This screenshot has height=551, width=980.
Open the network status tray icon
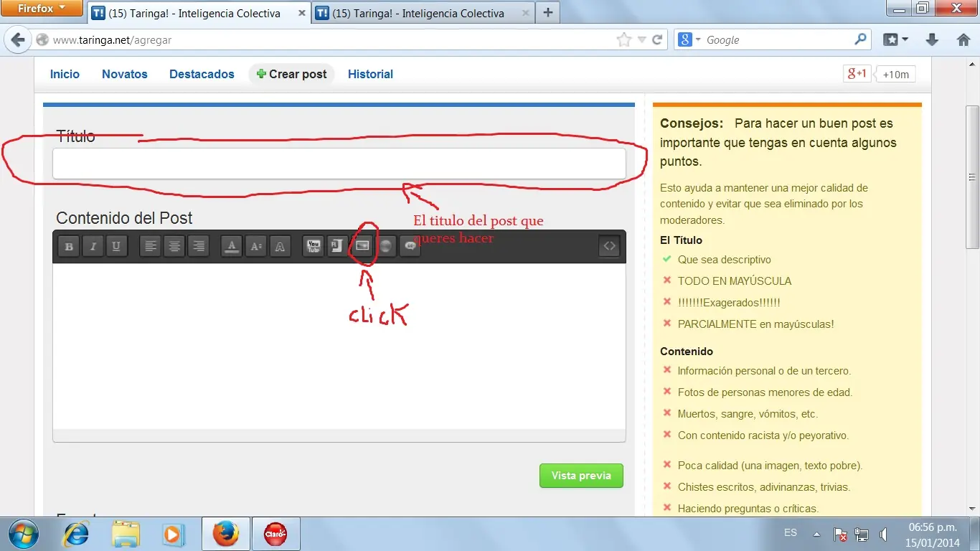tap(862, 534)
